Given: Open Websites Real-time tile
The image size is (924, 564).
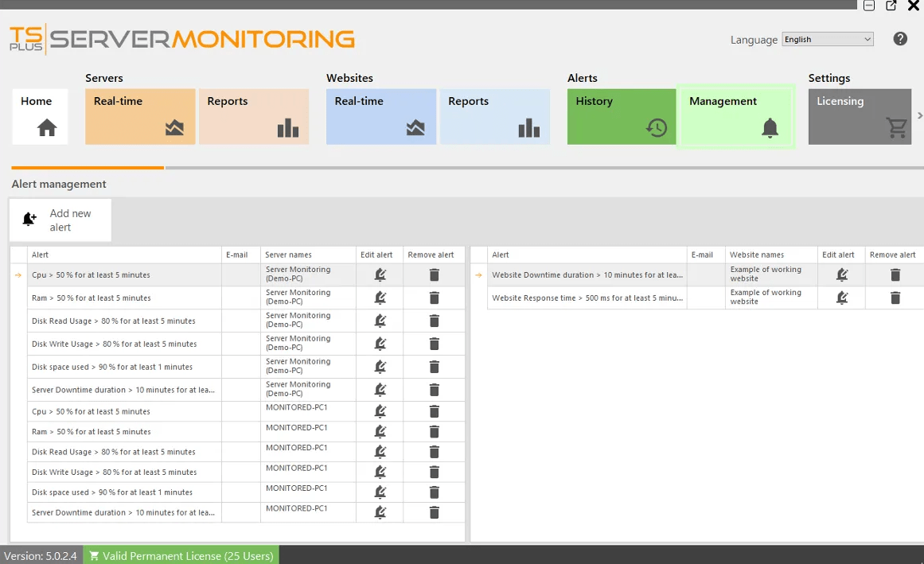Looking at the screenshot, I should (x=381, y=117).
